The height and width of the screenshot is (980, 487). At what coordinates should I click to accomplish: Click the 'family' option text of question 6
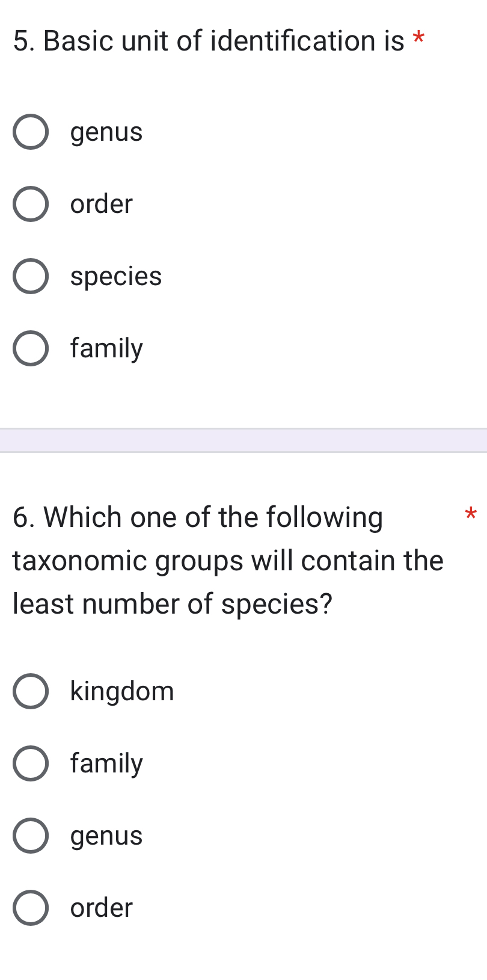(106, 763)
